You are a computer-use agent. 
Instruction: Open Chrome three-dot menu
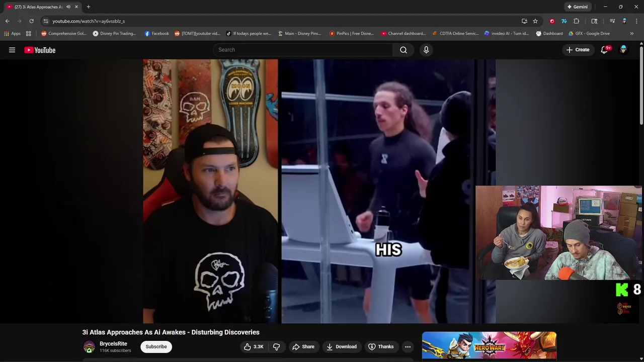[x=636, y=21]
